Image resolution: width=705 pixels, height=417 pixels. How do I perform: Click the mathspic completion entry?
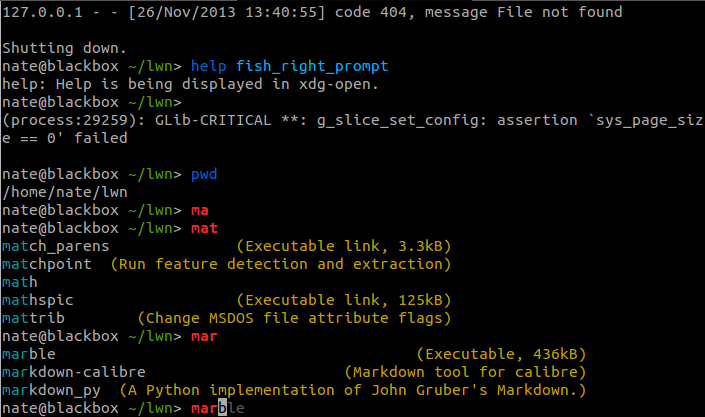point(38,300)
